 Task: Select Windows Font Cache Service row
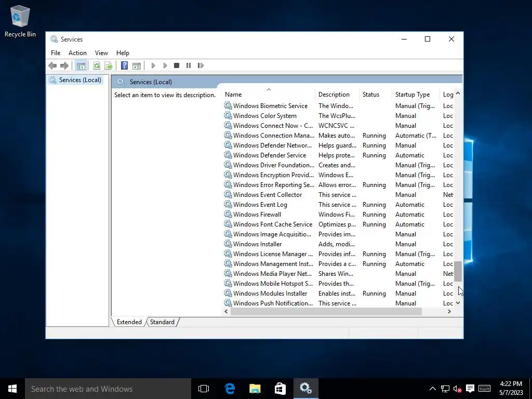(x=339, y=224)
